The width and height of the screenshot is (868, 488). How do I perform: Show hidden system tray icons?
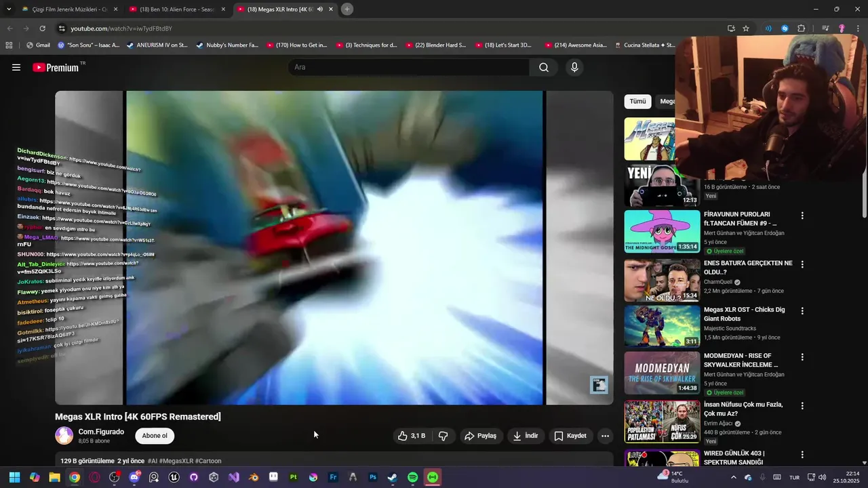733,477
